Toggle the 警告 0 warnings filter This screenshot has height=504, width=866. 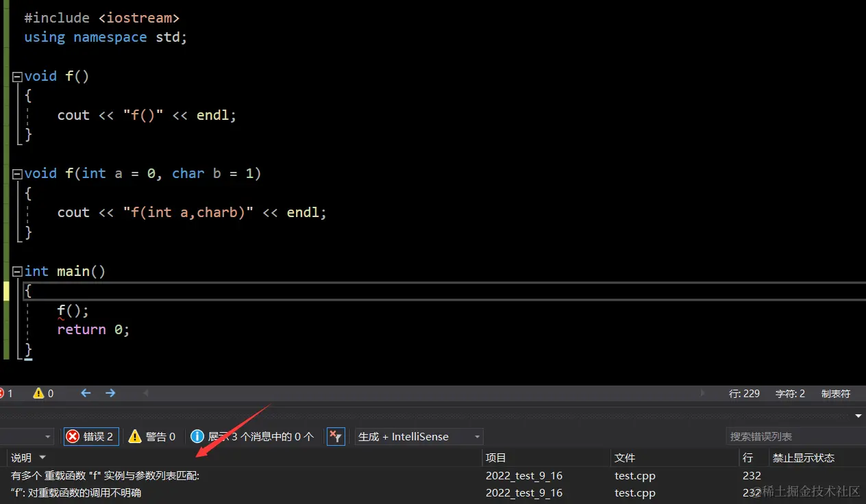click(153, 436)
